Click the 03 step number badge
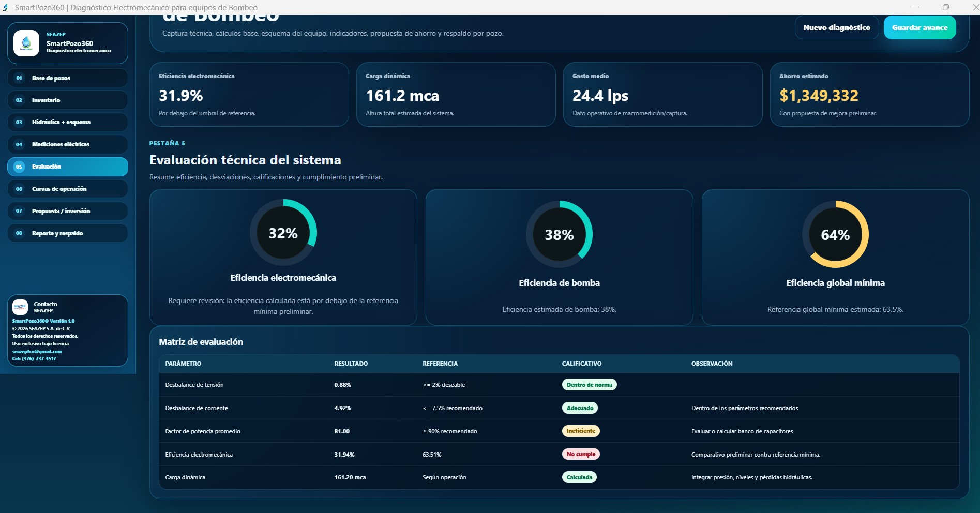This screenshot has height=513, width=980. point(19,123)
